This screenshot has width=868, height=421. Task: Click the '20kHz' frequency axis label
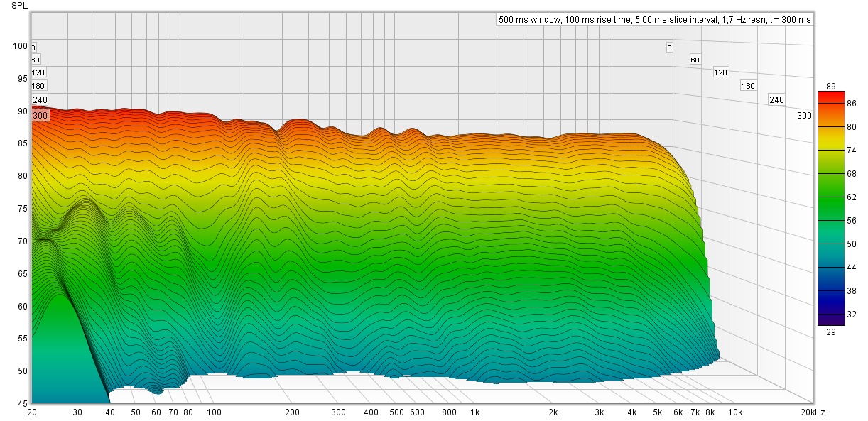813,412
